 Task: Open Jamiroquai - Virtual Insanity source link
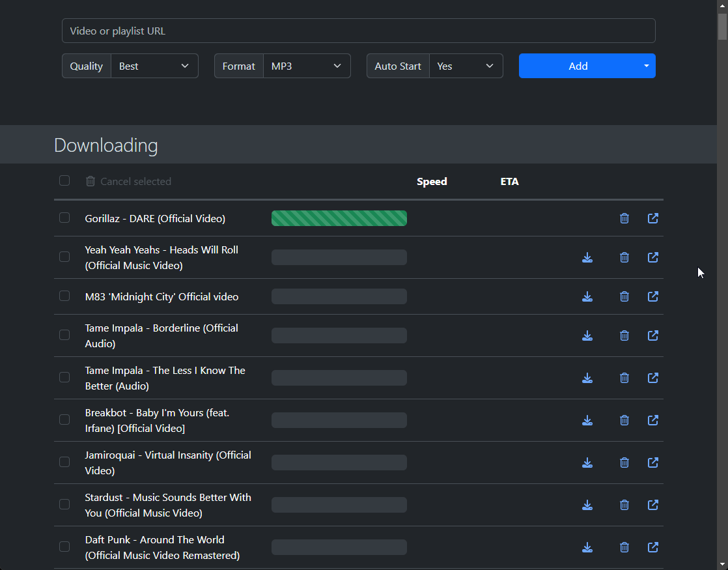652,463
